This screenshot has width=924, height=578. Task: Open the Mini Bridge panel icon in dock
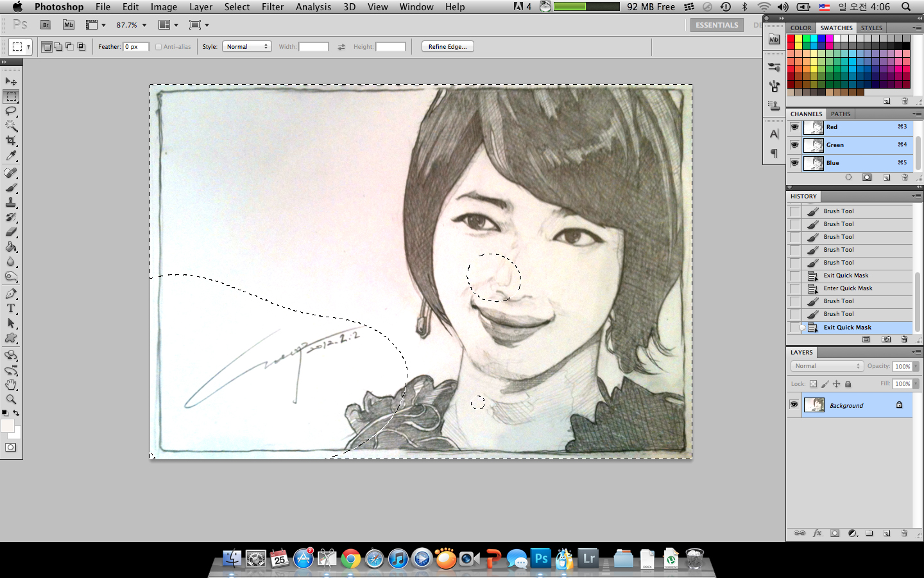tap(774, 40)
